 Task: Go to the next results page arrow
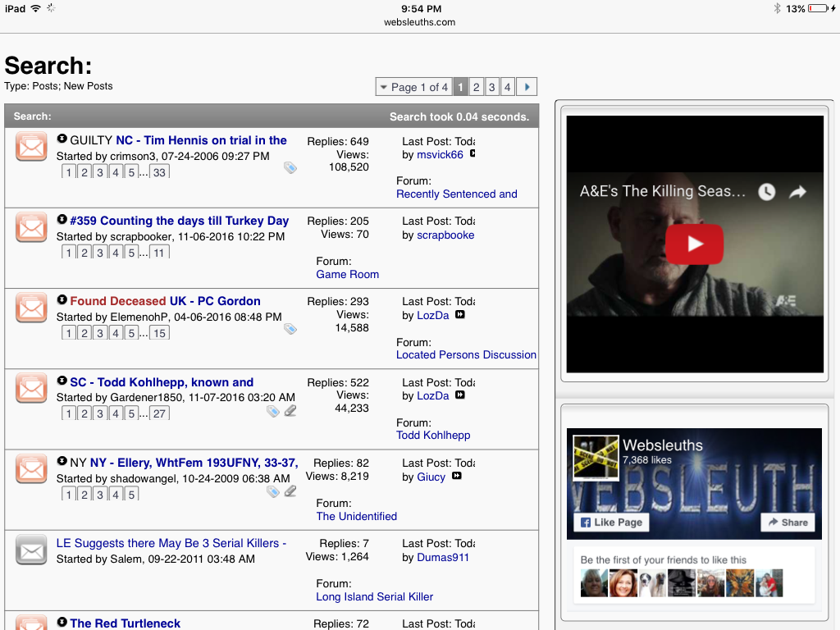527,87
